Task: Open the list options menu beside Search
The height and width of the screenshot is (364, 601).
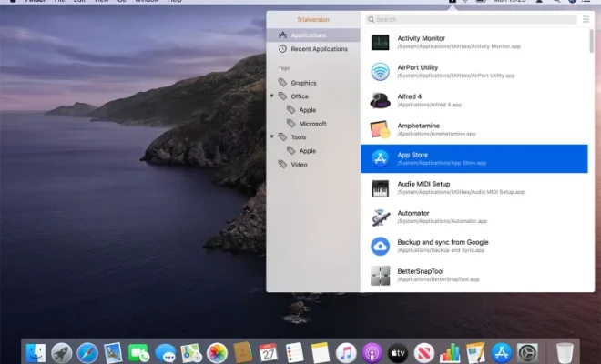Action: tap(586, 19)
